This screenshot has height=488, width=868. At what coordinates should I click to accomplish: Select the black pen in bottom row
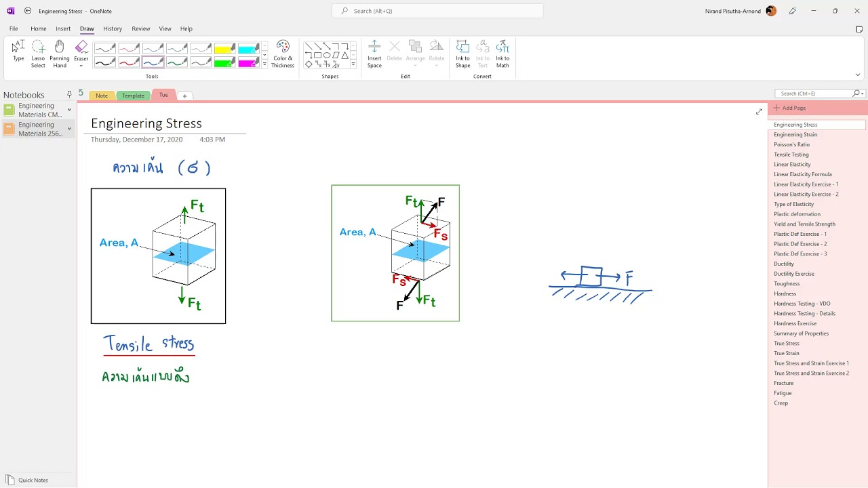pyautogui.click(x=105, y=62)
